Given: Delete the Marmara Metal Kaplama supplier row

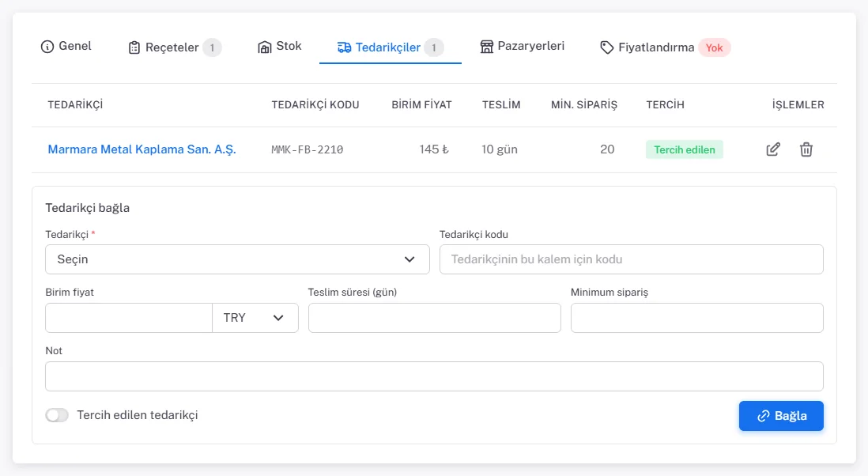Looking at the screenshot, I should click(806, 149).
